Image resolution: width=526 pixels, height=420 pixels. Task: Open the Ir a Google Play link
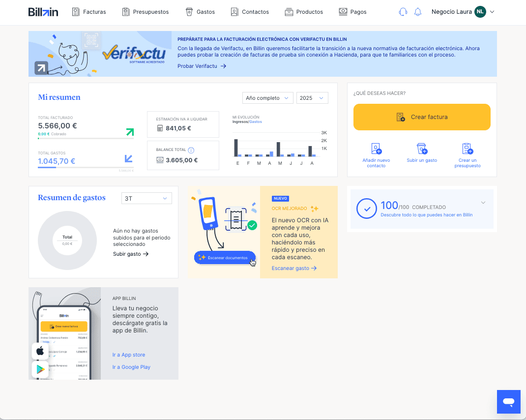tap(131, 367)
